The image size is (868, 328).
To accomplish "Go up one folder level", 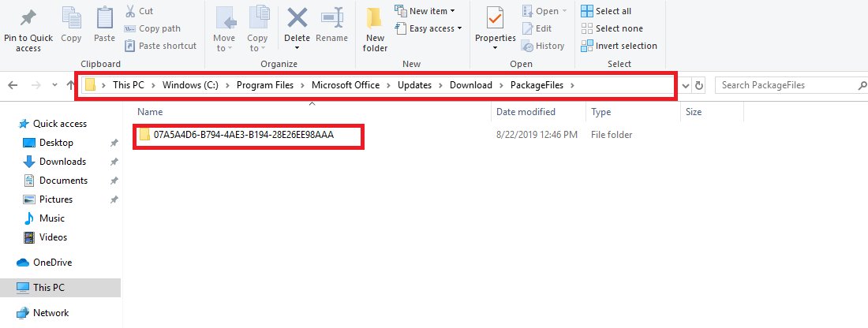I will pyautogui.click(x=70, y=85).
